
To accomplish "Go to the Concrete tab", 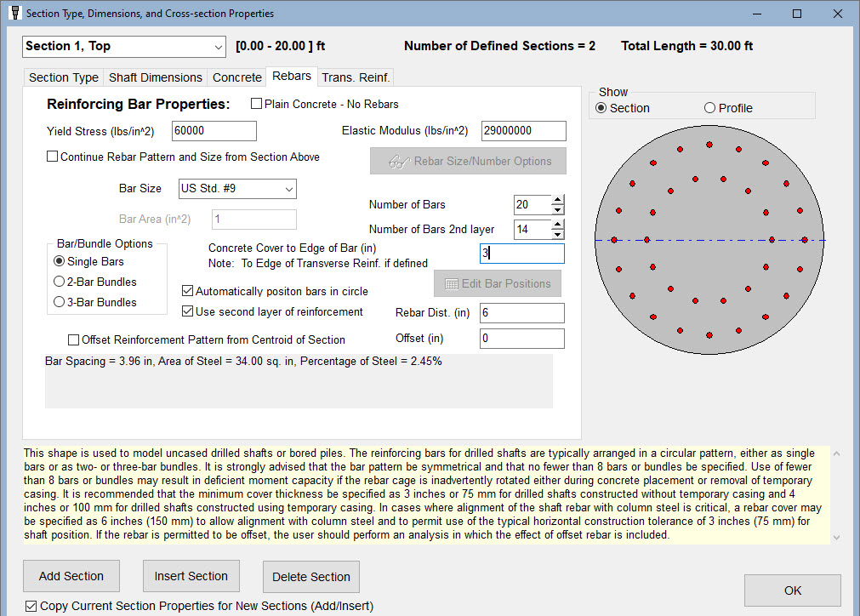I will coord(237,77).
